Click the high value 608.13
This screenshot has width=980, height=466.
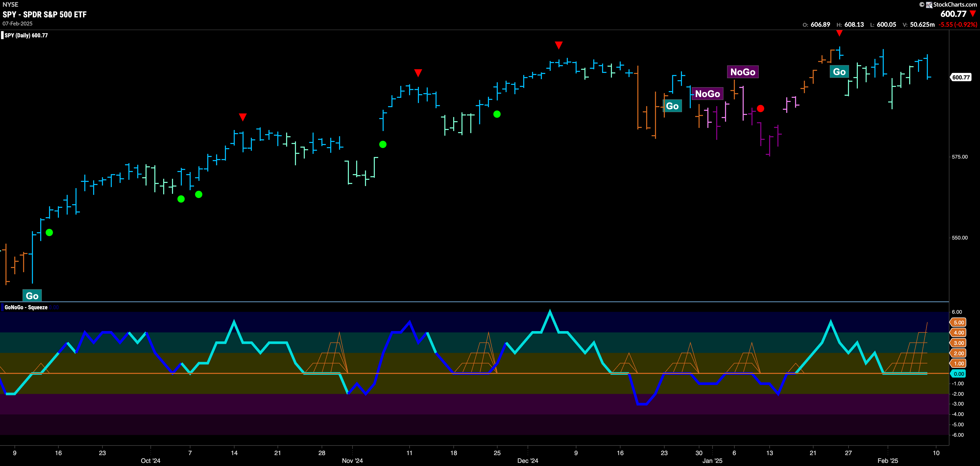tap(854, 24)
